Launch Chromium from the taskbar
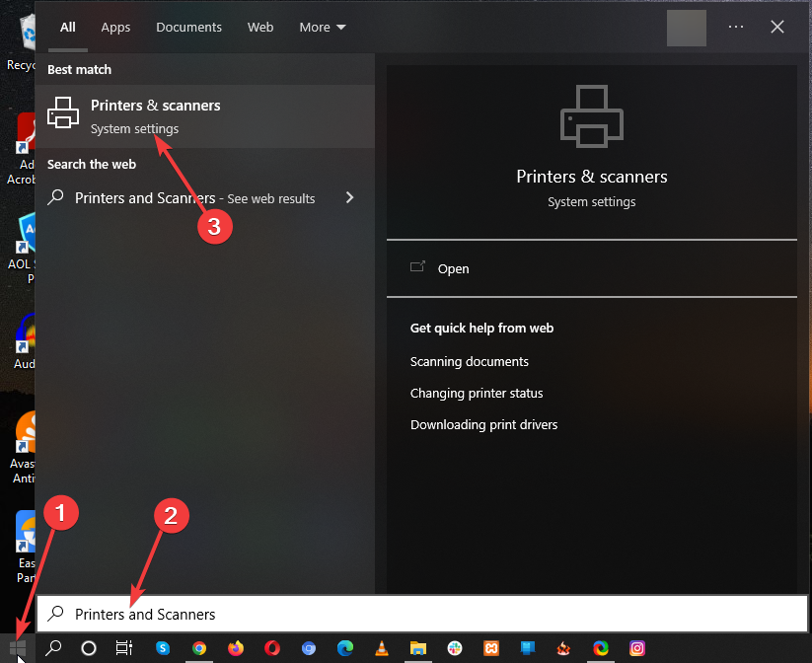This screenshot has width=812, height=663. coord(309,648)
